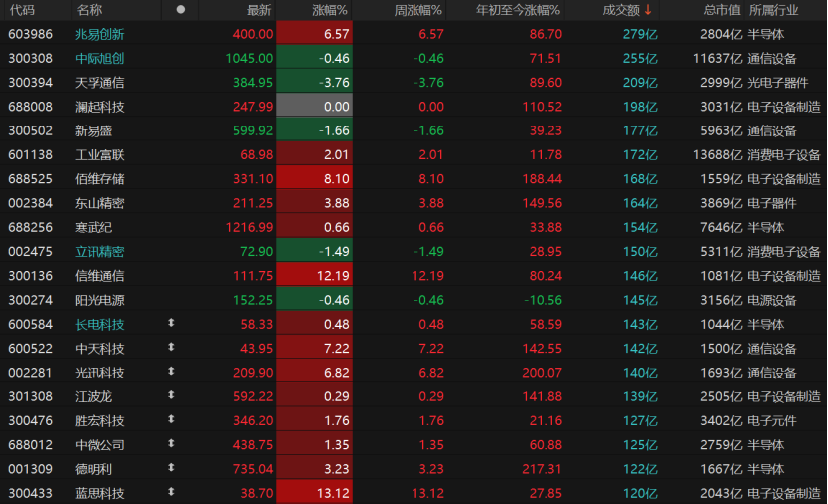Click the pin icon on 中天科技 row
Image resolution: width=828 pixels, height=504 pixels.
click(171, 347)
